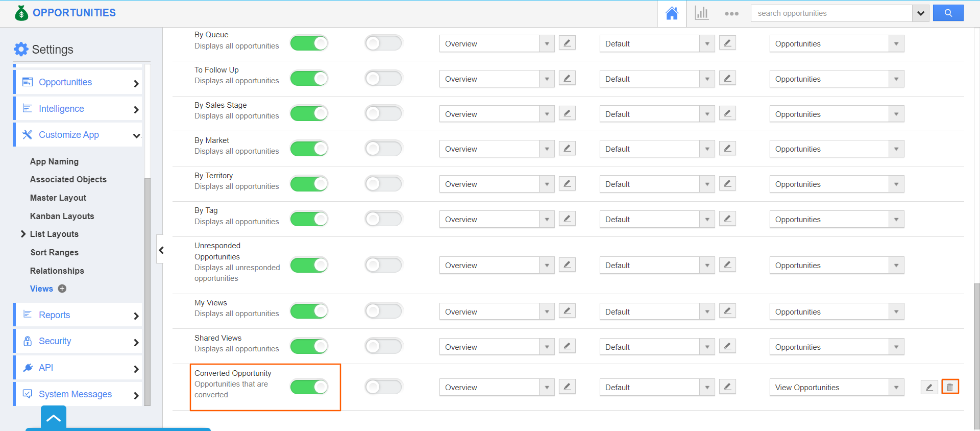Edit the Overview layout in By Market row
Image resolution: width=980 pixels, height=431 pixels.
coord(567,148)
